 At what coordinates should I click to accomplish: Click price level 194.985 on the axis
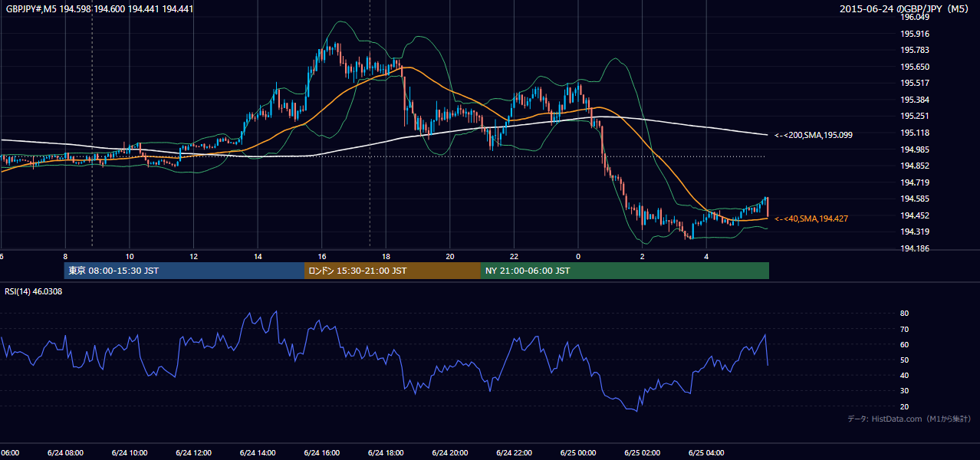point(915,149)
